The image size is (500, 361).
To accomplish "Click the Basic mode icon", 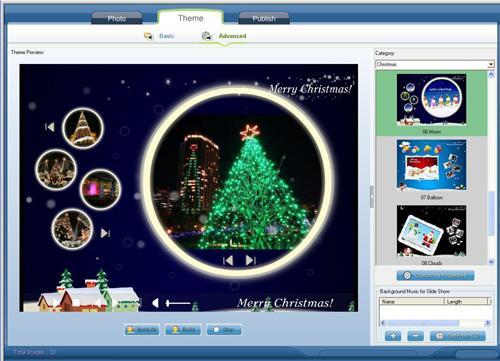I will pyautogui.click(x=148, y=36).
